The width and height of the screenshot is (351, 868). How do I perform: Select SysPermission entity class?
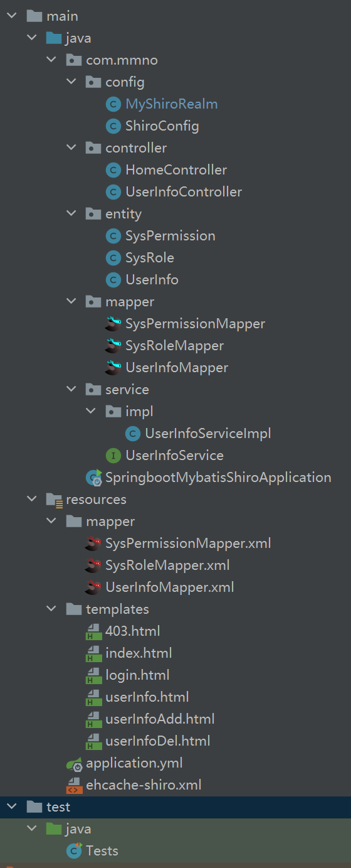(x=170, y=236)
